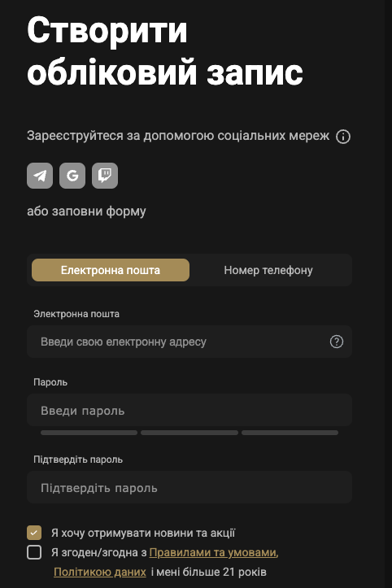The width and height of the screenshot is (392, 588).
Task: Click the last password strength bar segment
Action: tap(290, 433)
